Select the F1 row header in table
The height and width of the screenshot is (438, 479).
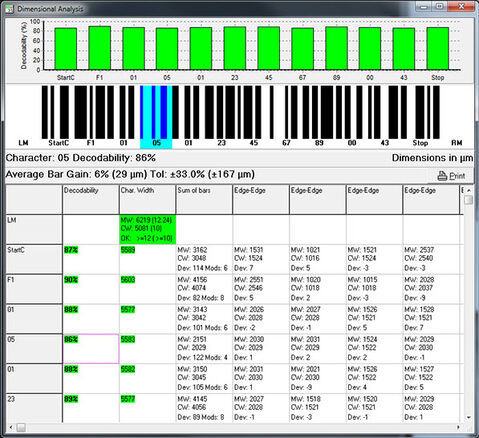[x=34, y=289]
